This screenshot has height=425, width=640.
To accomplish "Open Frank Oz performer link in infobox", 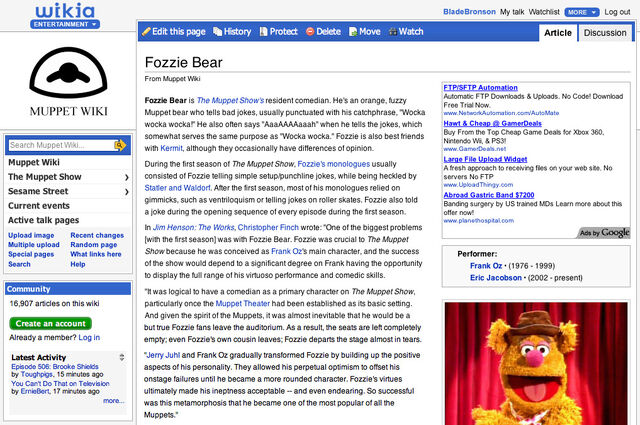I will pos(486,266).
